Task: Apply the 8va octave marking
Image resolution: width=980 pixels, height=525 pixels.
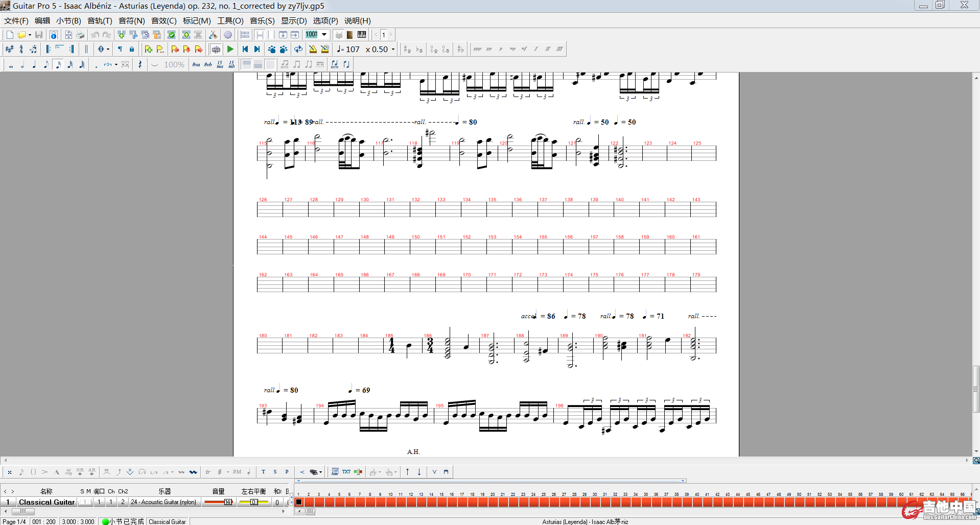Action: pyautogui.click(x=196, y=64)
